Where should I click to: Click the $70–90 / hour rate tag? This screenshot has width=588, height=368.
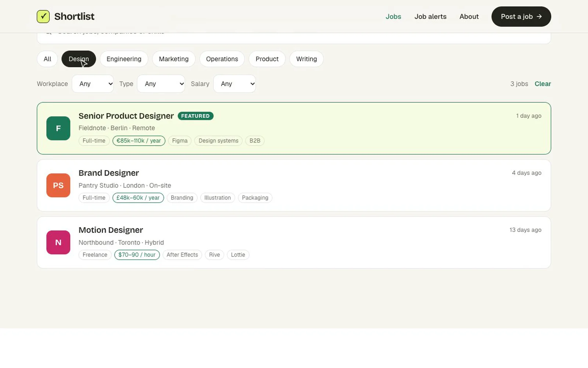tap(137, 255)
